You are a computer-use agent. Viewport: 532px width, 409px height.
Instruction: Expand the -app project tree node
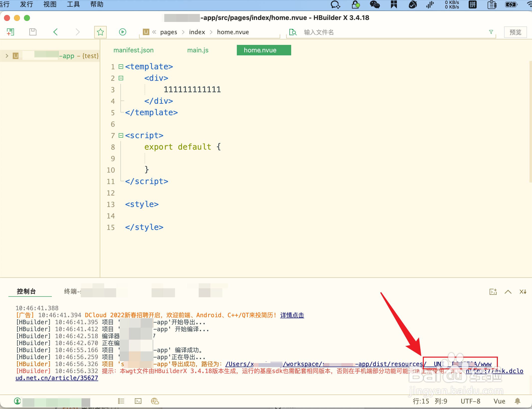(x=7, y=56)
